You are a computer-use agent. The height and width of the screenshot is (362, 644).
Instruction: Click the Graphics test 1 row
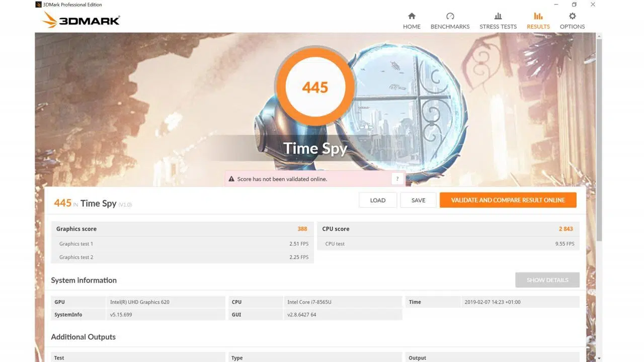(x=182, y=244)
